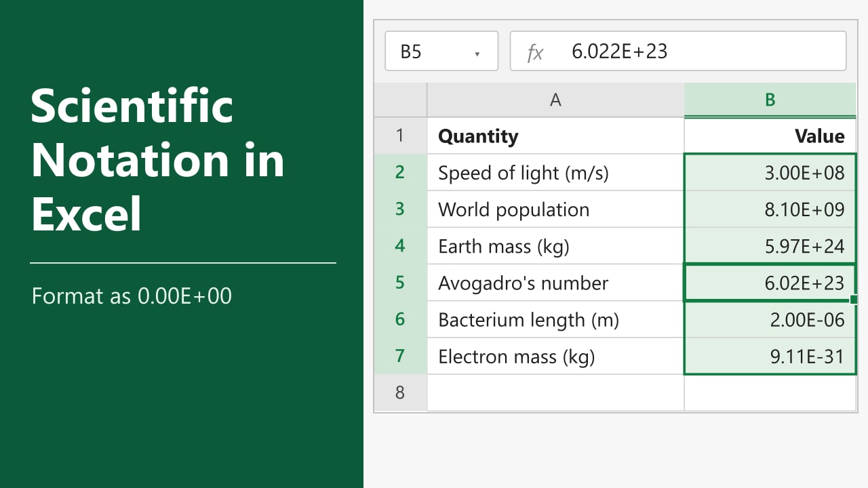Click the formula bar value 6.022E+23

click(620, 52)
